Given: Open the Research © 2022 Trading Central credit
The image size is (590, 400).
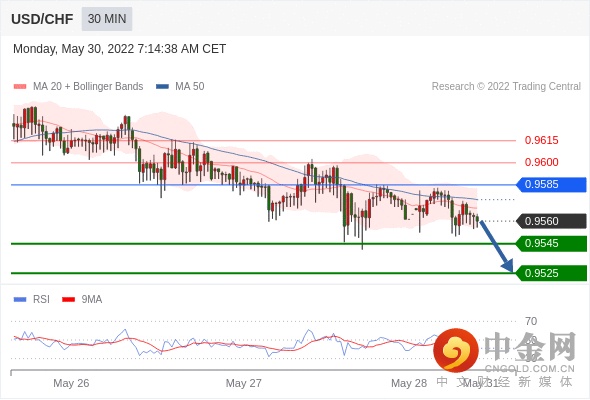Looking at the screenshot, I should (x=506, y=87).
